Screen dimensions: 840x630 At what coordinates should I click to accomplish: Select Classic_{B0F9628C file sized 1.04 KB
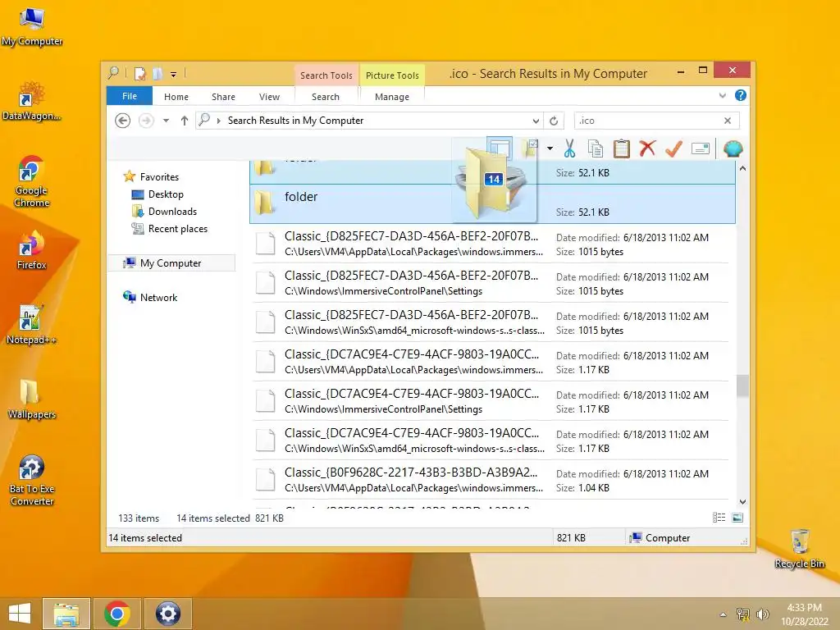coord(491,480)
